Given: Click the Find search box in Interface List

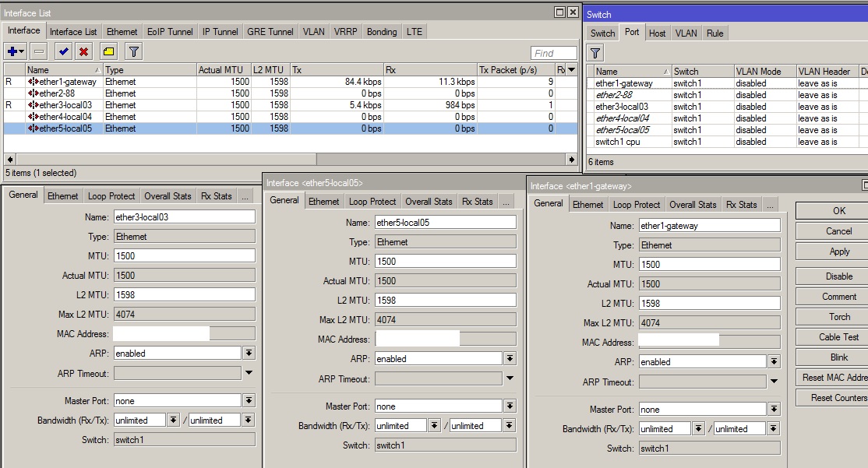Looking at the screenshot, I should pyautogui.click(x=553, y=53).
